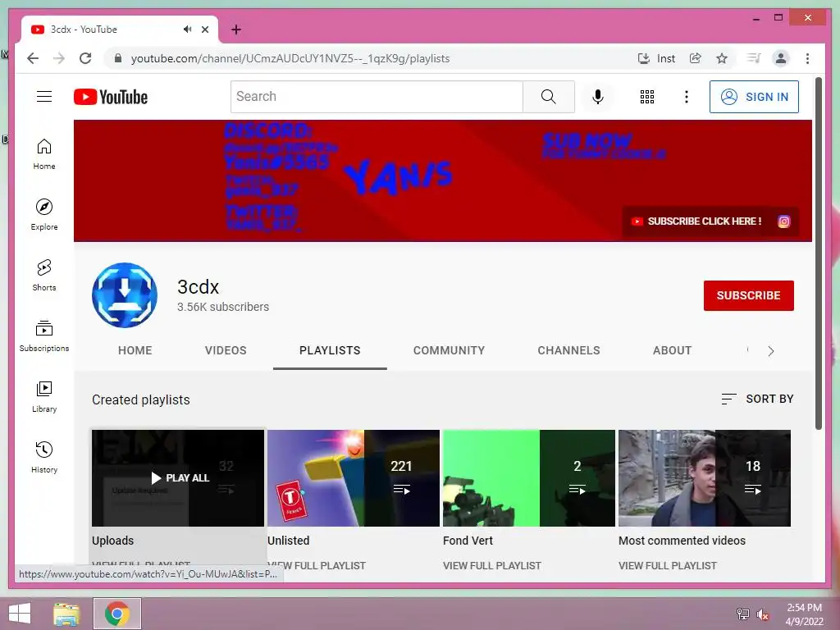Open Chrome's three-dot menu

807,58
